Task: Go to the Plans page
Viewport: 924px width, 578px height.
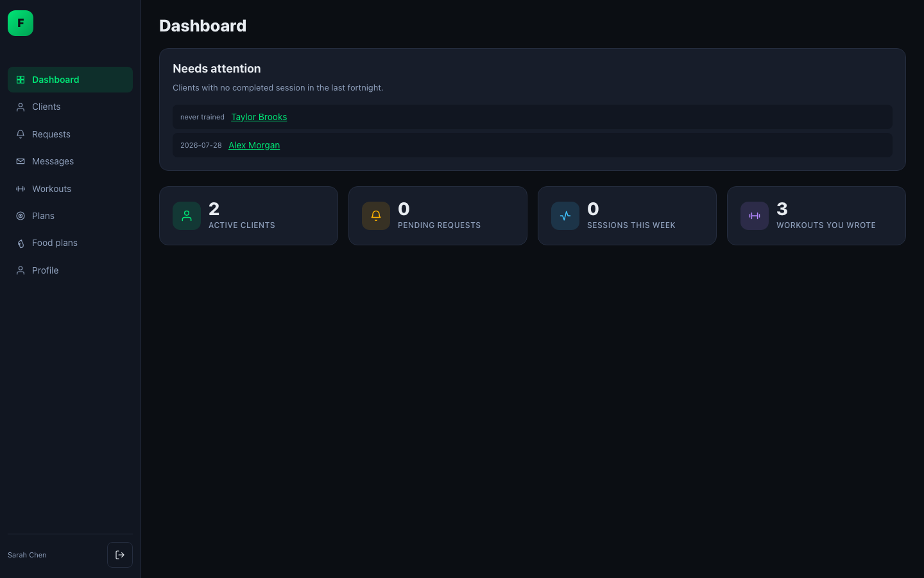Action: (70, 216)
